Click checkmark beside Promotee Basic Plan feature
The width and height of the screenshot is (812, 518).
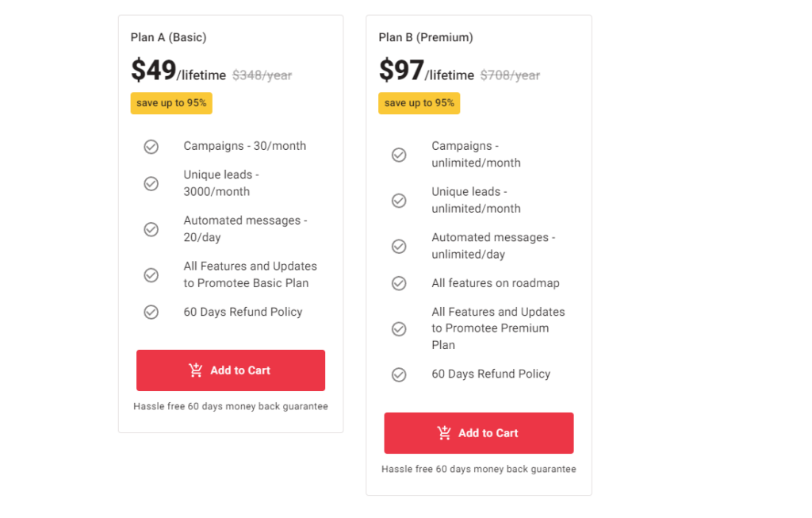click(151, 274)
